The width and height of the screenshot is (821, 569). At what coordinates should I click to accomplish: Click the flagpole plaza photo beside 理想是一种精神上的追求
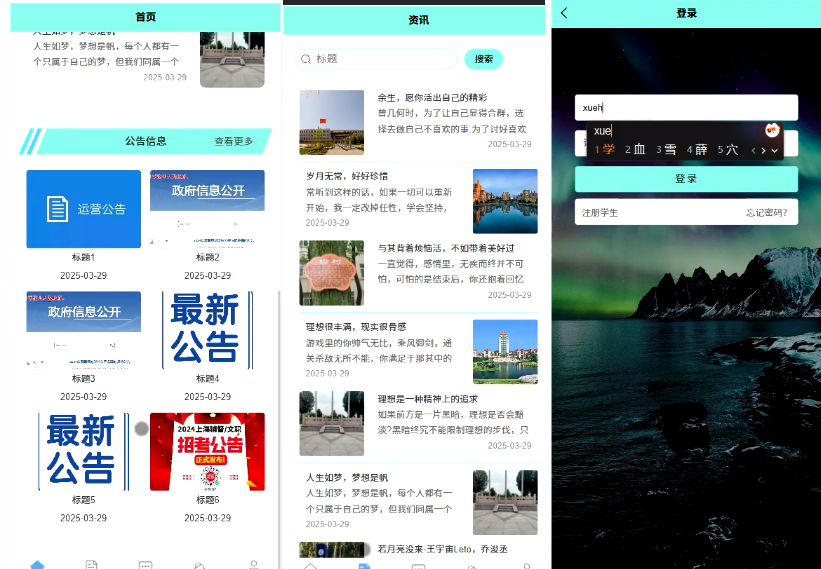(x=331, y=423)
